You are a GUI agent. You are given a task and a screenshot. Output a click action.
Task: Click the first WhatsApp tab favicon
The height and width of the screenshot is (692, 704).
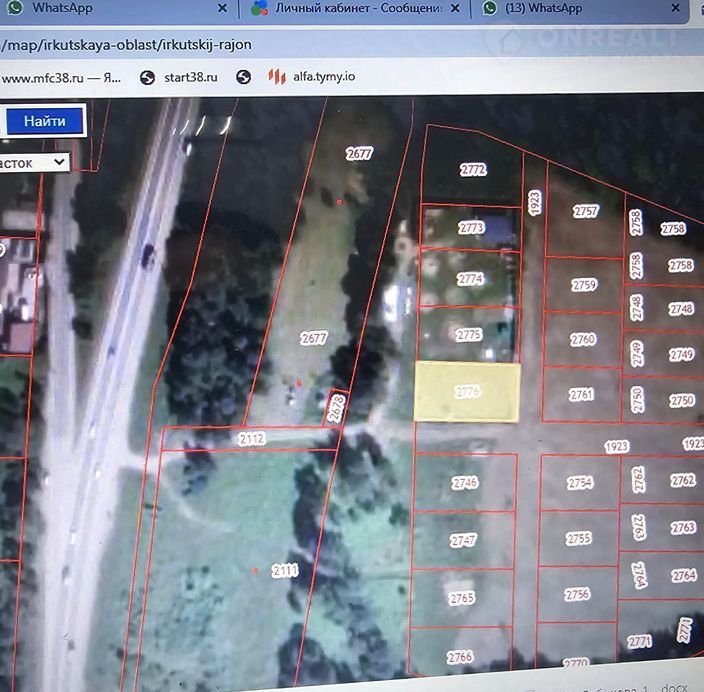pyautogui.click(x=14, y=8)
